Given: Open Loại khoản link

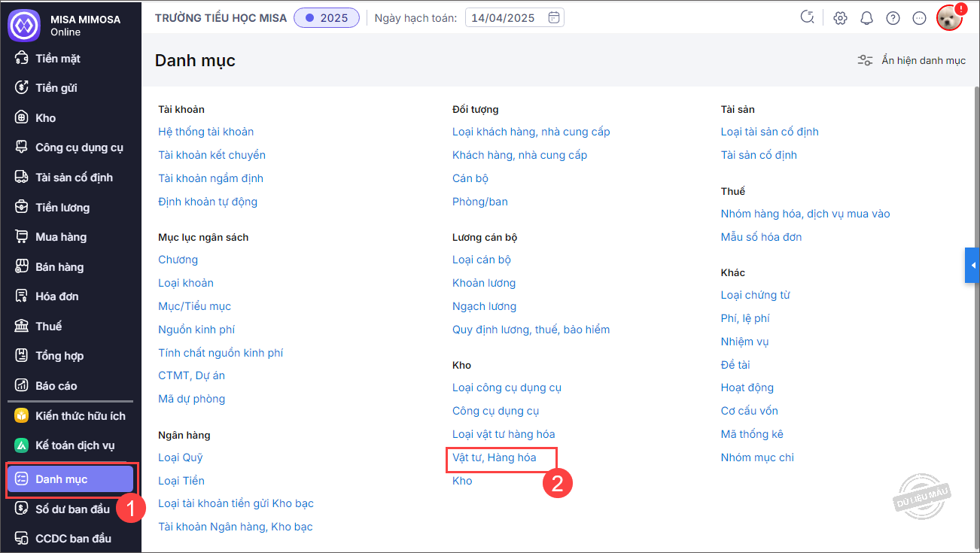Looking at the screenshot, I should click(186, 283).
